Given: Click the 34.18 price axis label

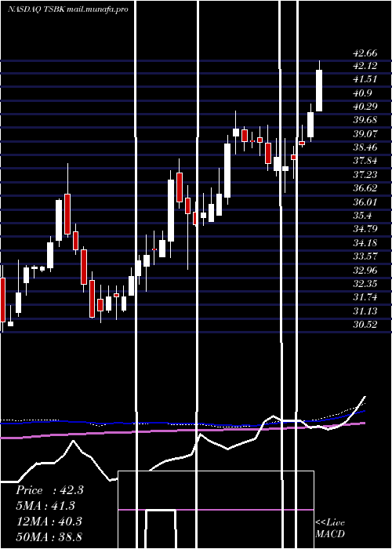Looking at the screenshot, I should 365,242.
